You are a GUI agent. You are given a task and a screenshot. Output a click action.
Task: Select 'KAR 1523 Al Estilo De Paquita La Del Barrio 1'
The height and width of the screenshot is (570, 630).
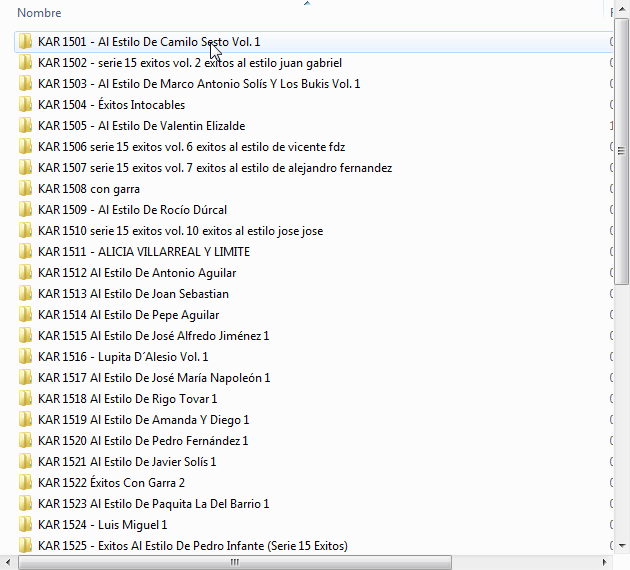(153, 503)
